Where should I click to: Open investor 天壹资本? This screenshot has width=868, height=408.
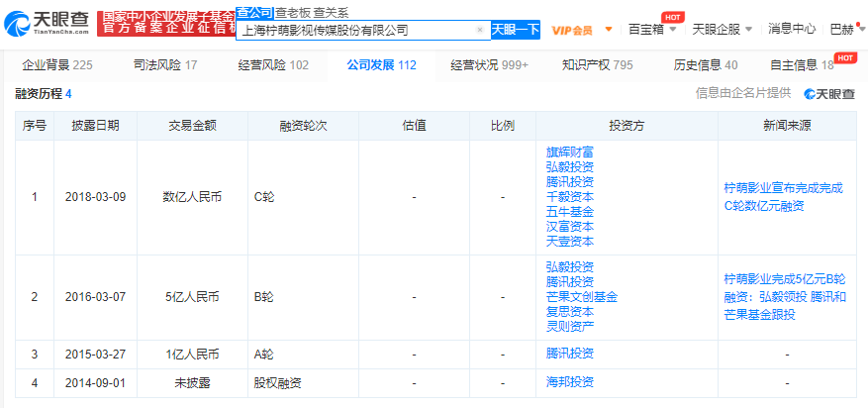click(x=570, y=242)
